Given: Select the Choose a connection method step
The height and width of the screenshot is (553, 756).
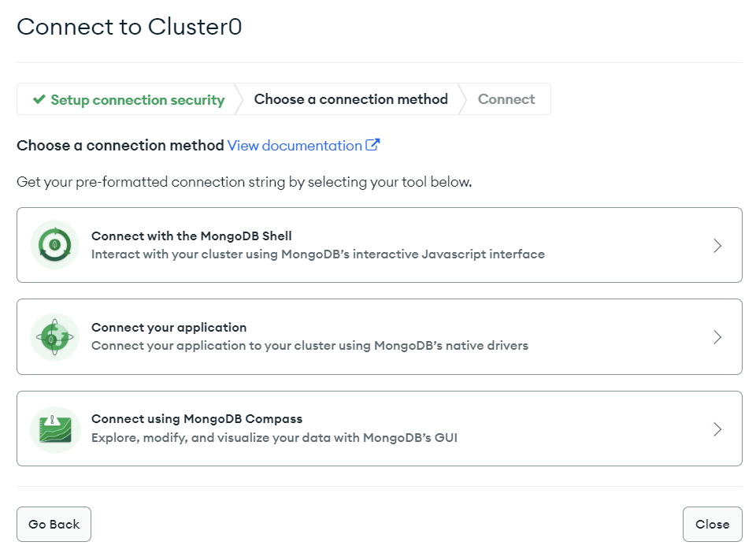Looking at the screenshot, I should [351, 99].
